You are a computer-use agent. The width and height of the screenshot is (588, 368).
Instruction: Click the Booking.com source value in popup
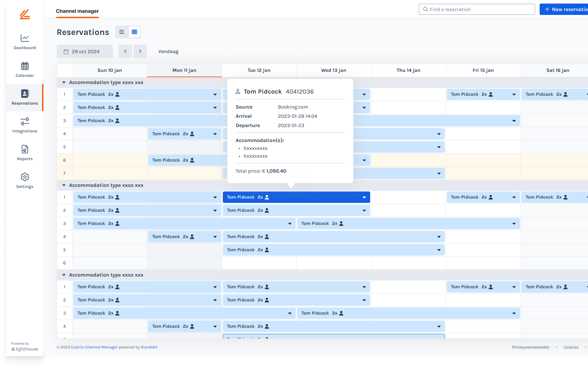(x=293, y=107)
